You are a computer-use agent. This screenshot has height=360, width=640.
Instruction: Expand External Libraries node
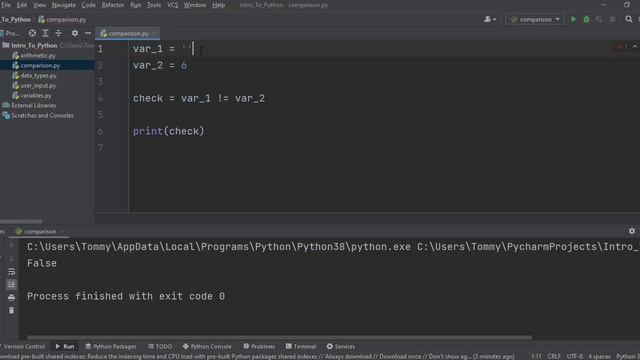tap(33, 105)
